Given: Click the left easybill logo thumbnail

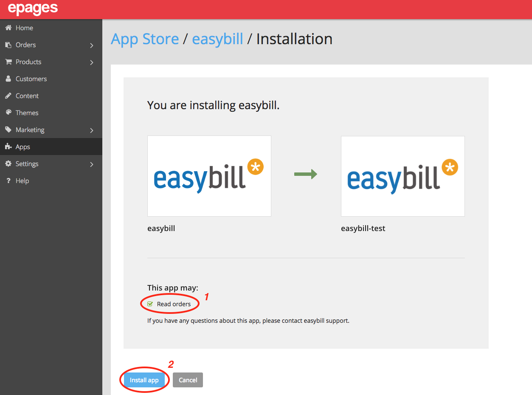Looking at the screenshot, I should pos(209,176).
